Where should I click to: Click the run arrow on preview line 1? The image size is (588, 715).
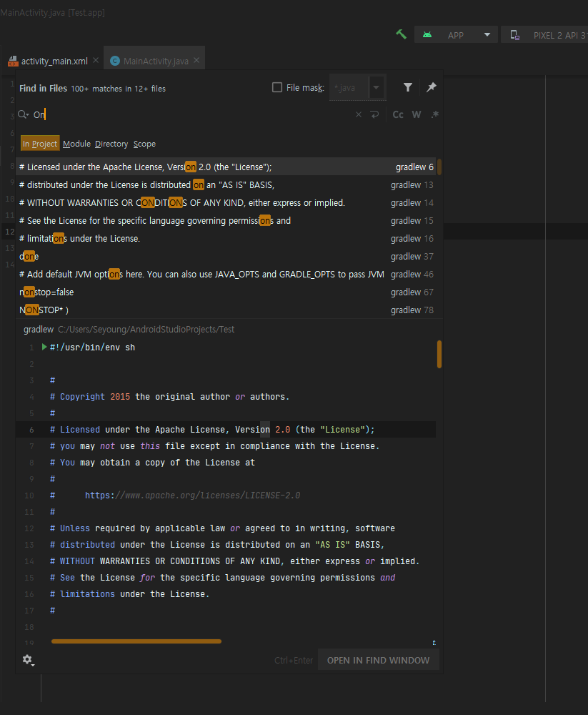click(x=44, y=347)
